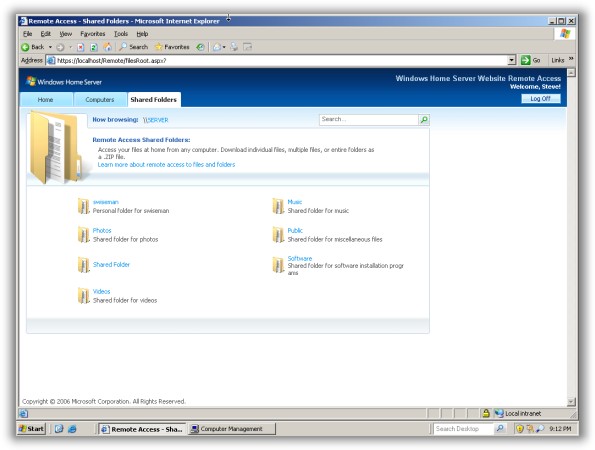The width and height of the screenshot is (595, 450).
Task: Open the swiseman personal folder link
Action: (105, 202)
